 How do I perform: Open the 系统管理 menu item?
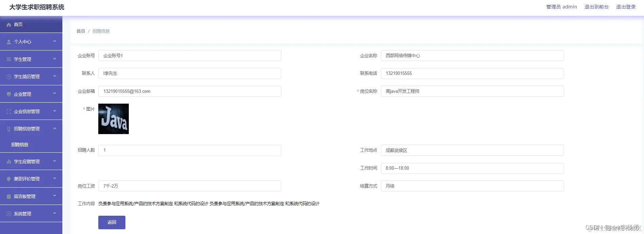31,214
